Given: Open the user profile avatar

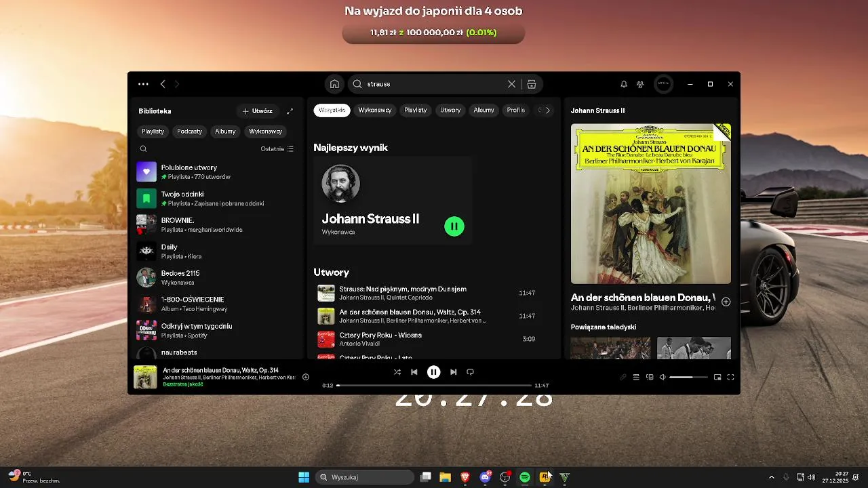Looking at the screenshot, I should pos(663,84).
